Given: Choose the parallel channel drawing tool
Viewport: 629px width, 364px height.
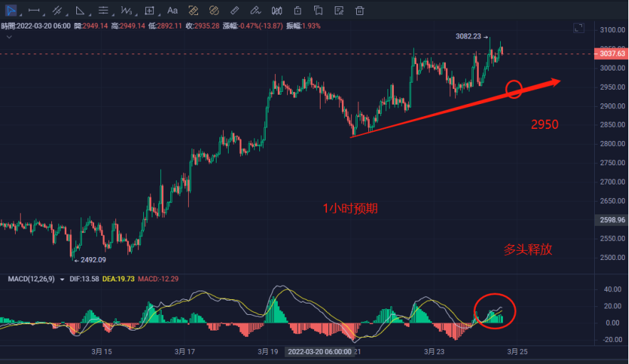Looking at the screenshot, I should [57, 11].
